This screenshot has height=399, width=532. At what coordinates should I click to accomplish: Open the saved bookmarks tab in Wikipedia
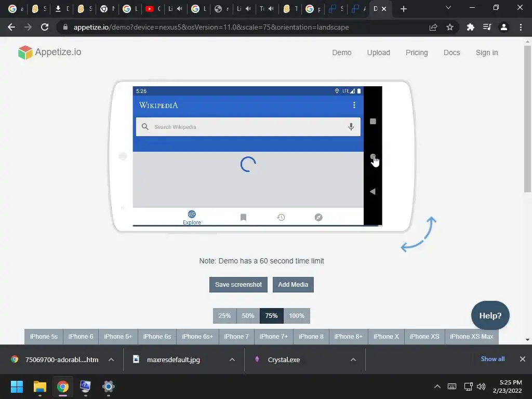243,217
